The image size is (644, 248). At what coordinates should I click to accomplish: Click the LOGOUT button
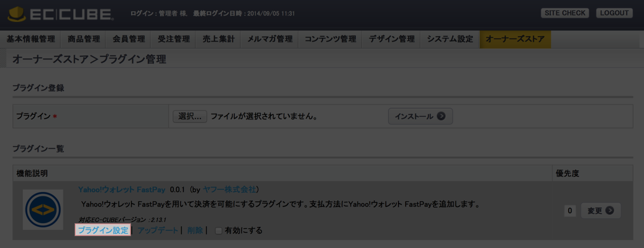[x=614, y=13]
